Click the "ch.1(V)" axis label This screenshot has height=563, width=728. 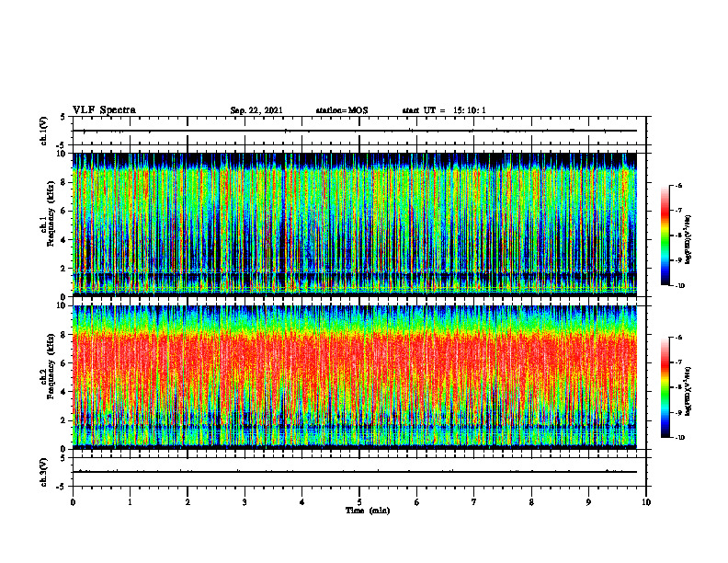[x=43, y=131]
